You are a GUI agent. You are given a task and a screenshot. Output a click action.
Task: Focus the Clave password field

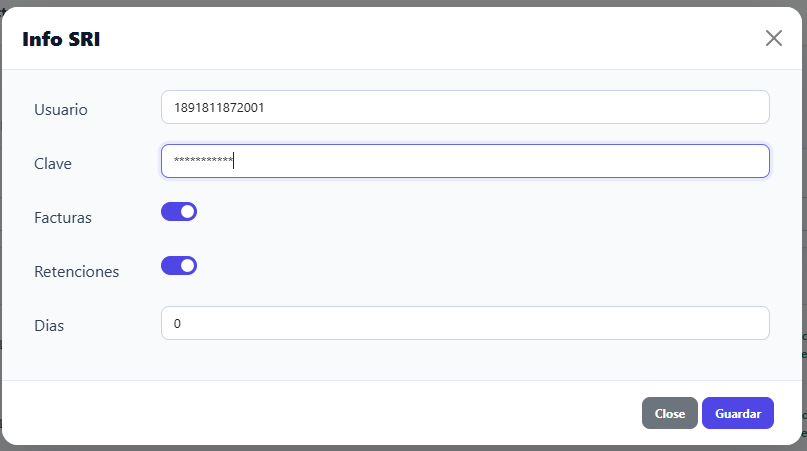tap(465, 161)
